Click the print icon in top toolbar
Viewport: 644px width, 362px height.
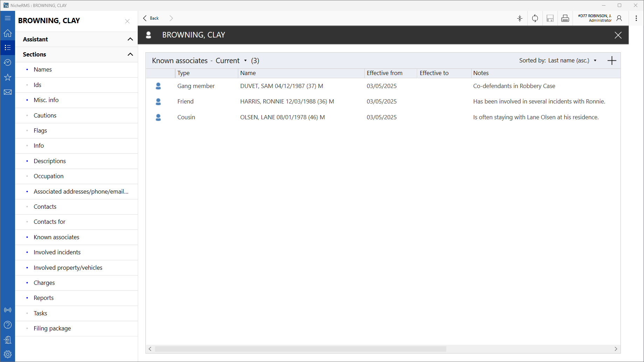point(565,19)
